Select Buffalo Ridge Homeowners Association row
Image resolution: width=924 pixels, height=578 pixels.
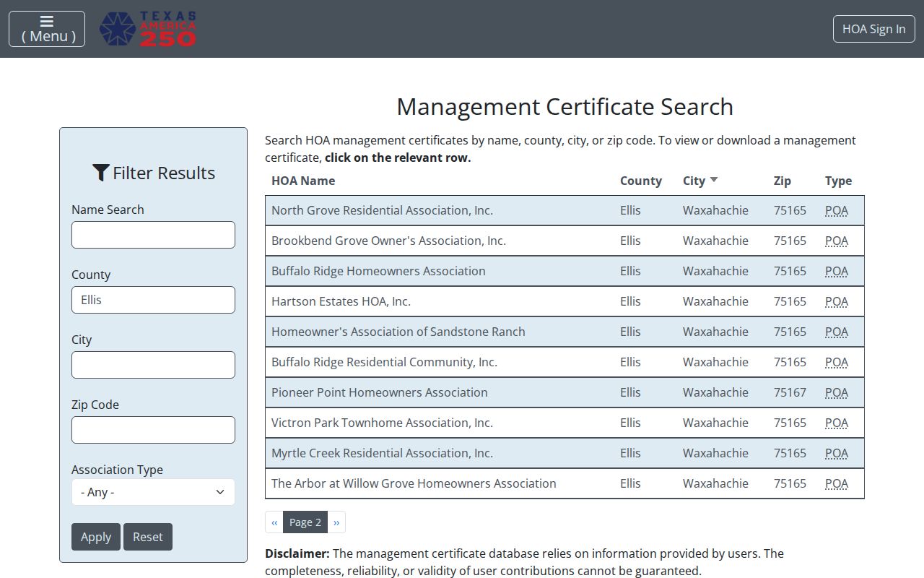coord(565,271)
